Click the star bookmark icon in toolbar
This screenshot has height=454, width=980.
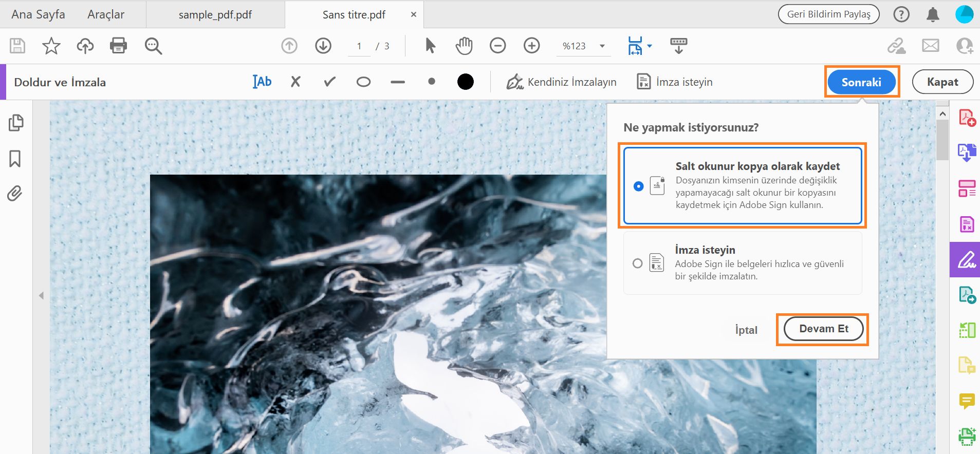click(51, 46)
